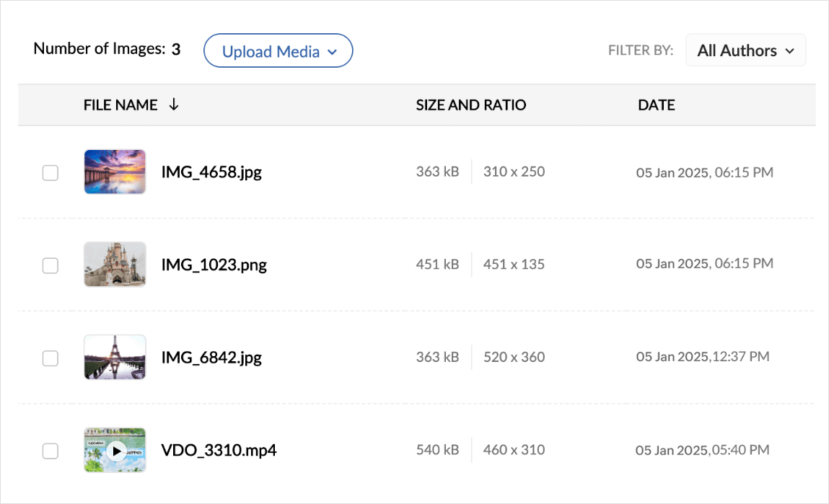Viewport: 829px width, 504px height.
Task: Click the IMG_1023.png file name
Action: [214, 265]
